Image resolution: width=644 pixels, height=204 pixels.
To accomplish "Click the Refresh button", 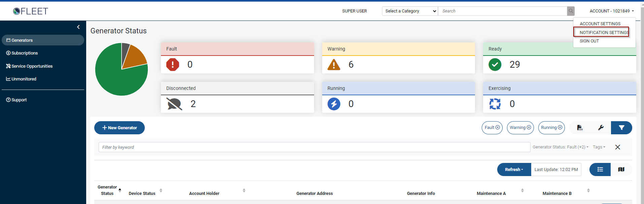I will (x=514, y=169).
